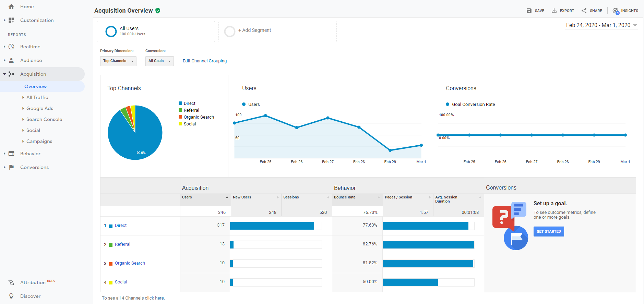This screenshot has width=644, height=304.
Task: Open the Campaigns submenu item
Action: tap(39, 141)
